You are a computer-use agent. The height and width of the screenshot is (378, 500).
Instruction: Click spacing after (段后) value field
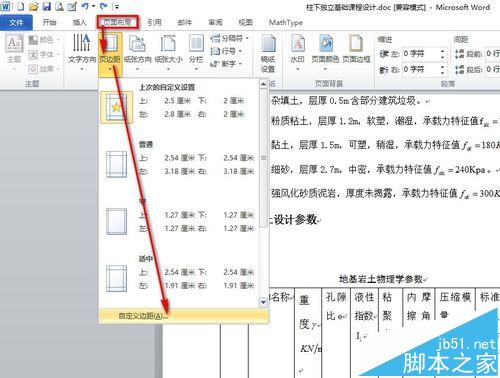click(x=492, y=69)
